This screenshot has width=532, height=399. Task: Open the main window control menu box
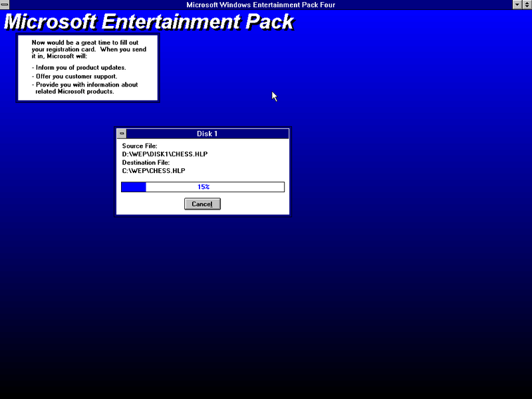click(5, 5)
